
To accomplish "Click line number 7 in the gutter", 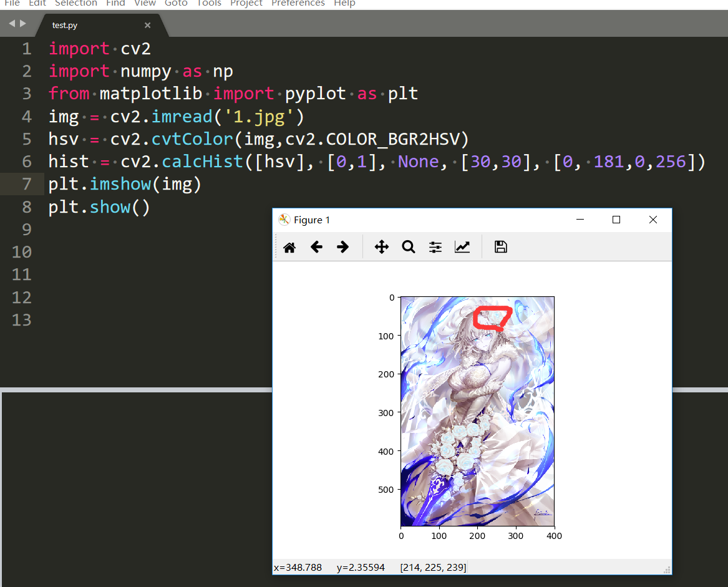I will 27,185.
